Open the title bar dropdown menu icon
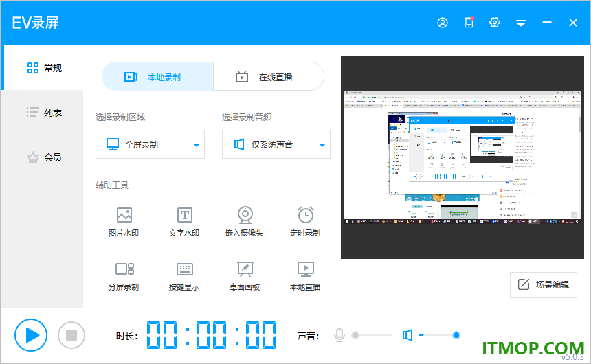The height and width of the screenshot is (364, 591). (521, 23)
